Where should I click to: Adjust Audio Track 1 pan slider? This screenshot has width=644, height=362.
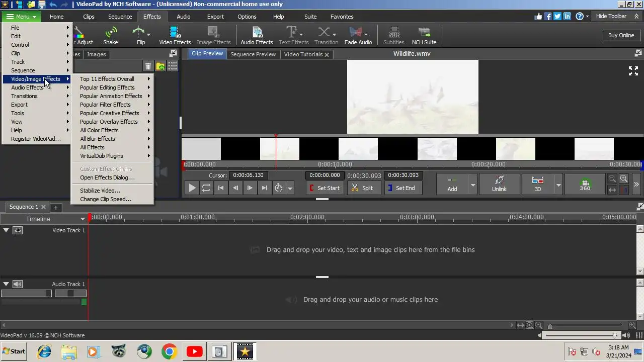pyautogui.click(x=70, y=293)
